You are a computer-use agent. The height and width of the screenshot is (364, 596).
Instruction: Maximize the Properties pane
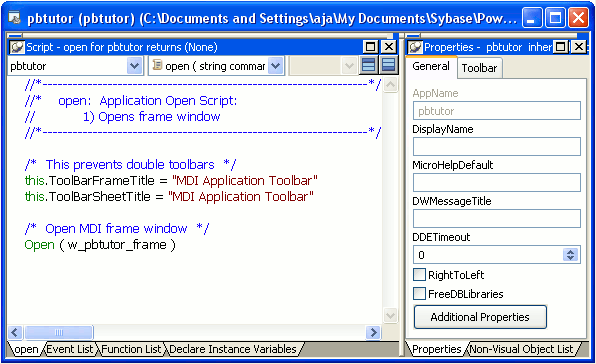pos(560,47)
